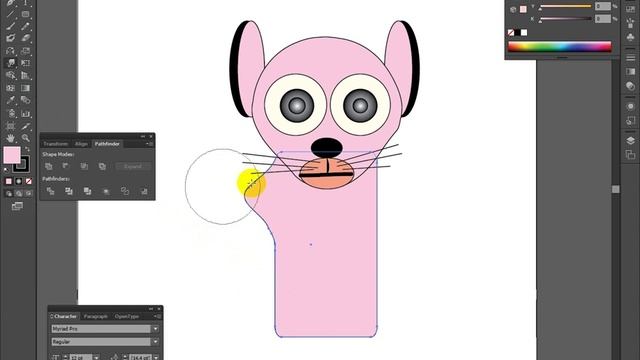This screenshot has height=360, width=640.
Task: Switch to the Character tab
Action: point(64,316)
